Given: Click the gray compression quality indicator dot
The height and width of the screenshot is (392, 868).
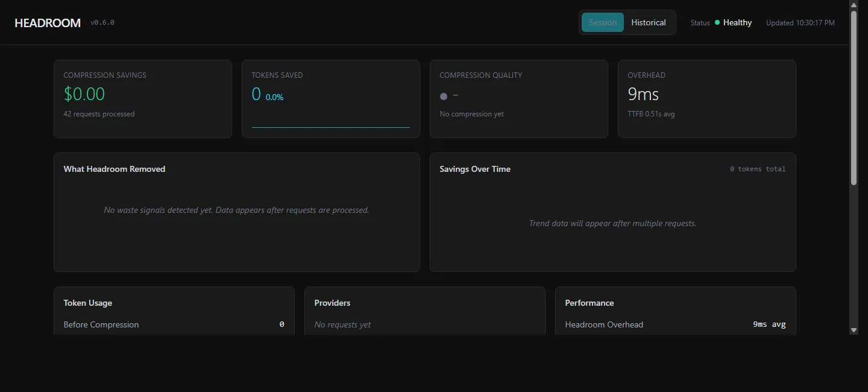Looking at the screenshot, I should pyautogui.click(x=444, y=96).
